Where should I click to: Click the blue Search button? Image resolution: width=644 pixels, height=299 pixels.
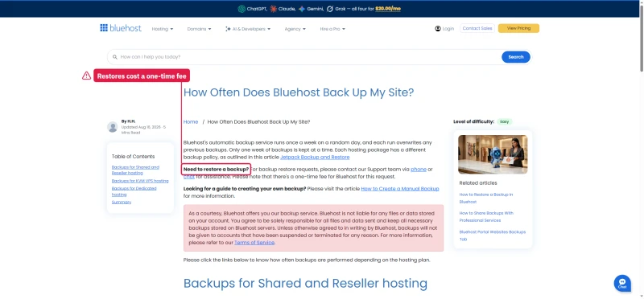tap(516, 57)
